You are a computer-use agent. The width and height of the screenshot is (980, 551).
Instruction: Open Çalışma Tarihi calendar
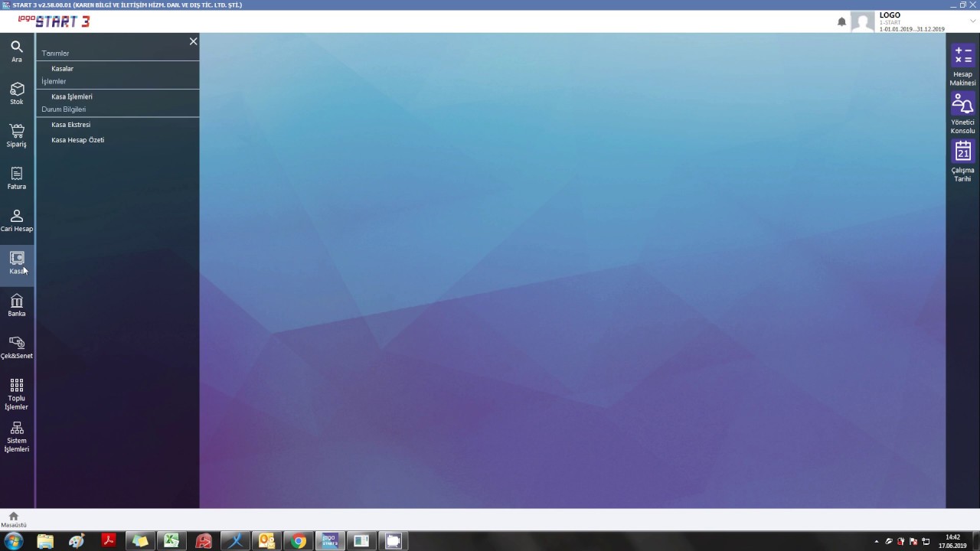click(962, 161)
